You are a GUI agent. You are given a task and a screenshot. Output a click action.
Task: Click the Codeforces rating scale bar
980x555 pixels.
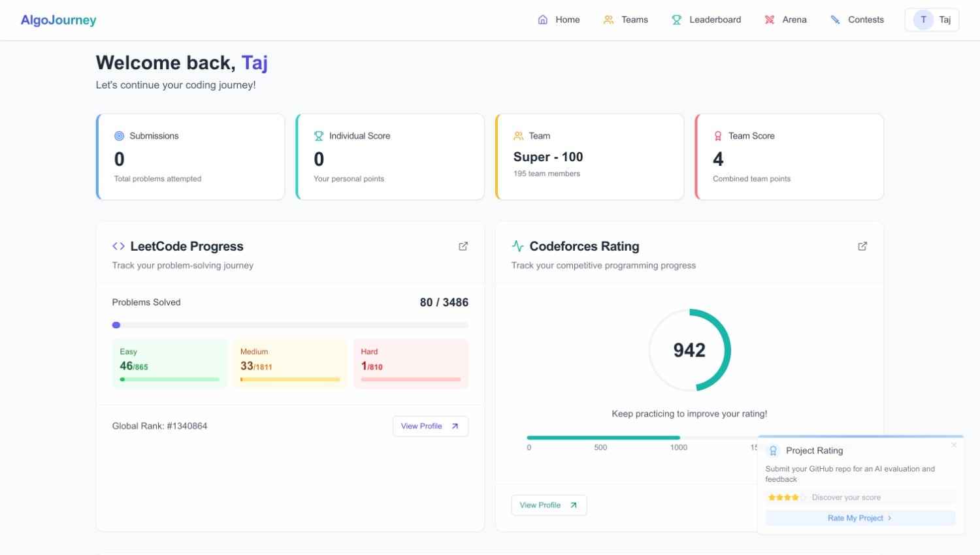pos(640,437)
